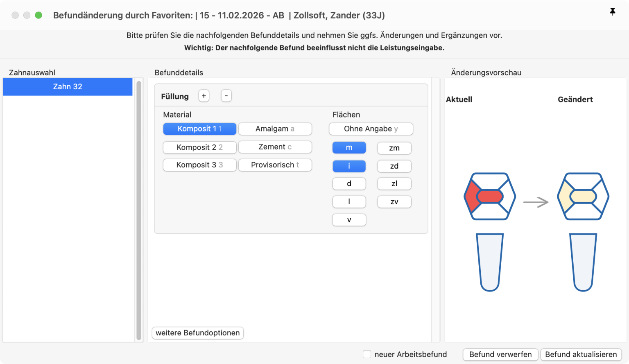Click the changed tooth crown diagram
This screenshot has width=629, height=364.
(583, 197)
